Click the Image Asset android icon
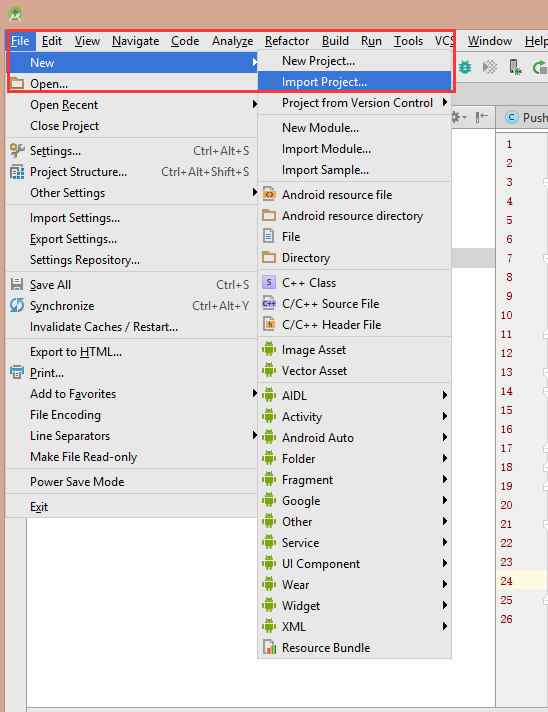 click(x=269, y=349)
